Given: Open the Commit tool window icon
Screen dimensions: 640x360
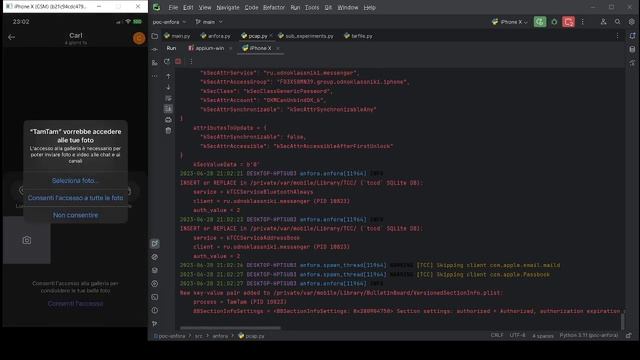Looking at the screenshot, I should coord(155,49).
